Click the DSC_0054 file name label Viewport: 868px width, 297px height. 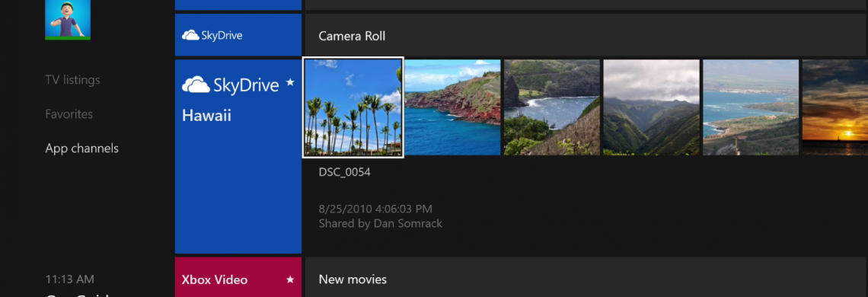tap(345, 172)
